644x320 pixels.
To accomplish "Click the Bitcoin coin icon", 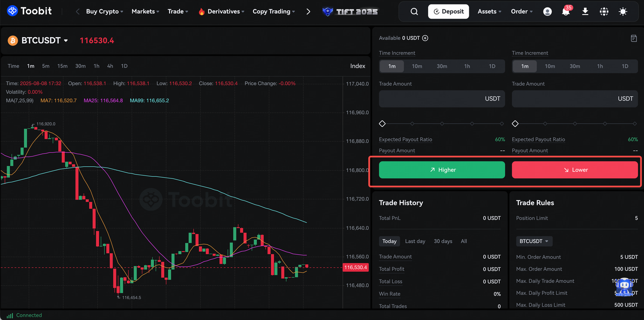I will pyautogui.click(x=13, y=41).
